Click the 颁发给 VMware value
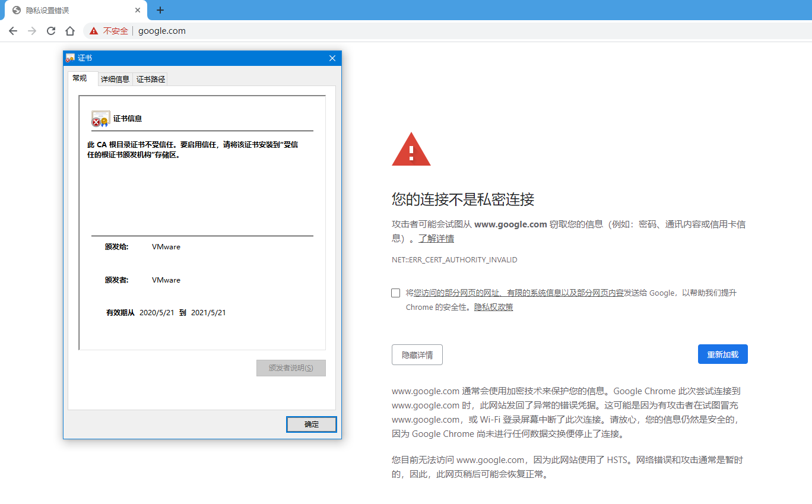 click(166, 247)
